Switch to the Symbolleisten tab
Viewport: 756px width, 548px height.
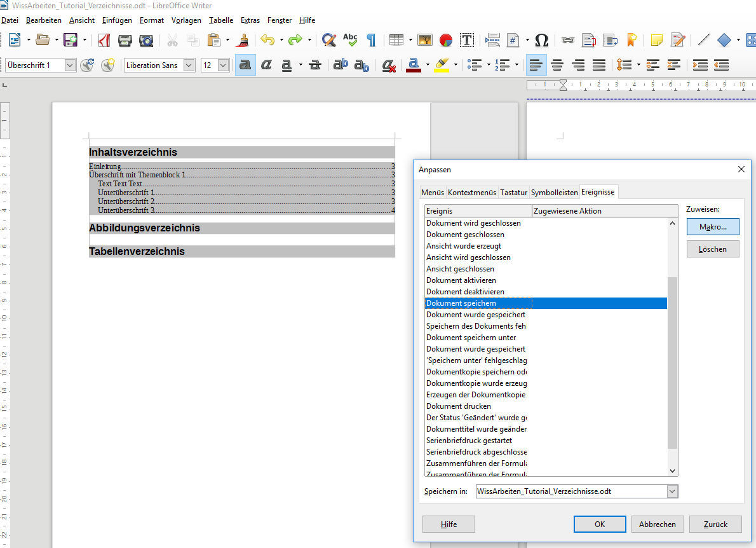(x=555, y=193)
